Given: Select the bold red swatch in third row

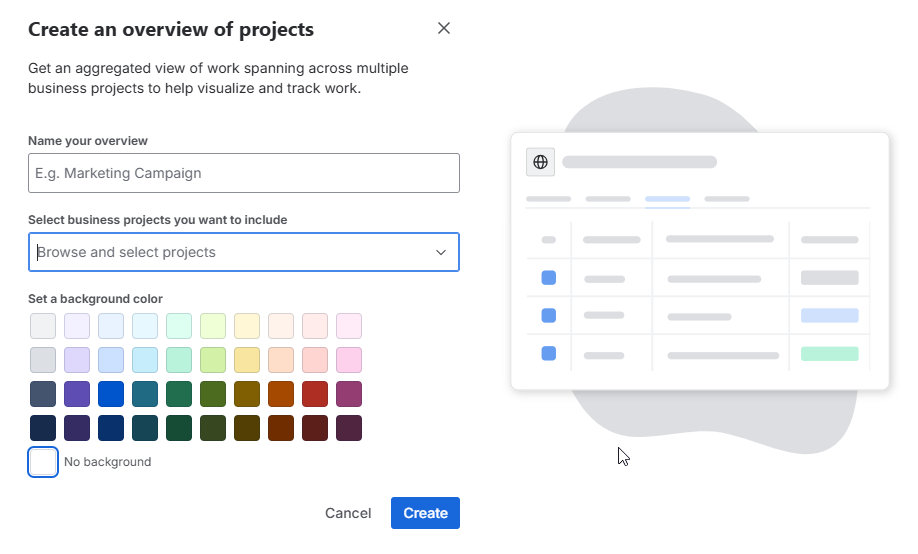Looking at the screenshot, I should [x=314, y=394].
